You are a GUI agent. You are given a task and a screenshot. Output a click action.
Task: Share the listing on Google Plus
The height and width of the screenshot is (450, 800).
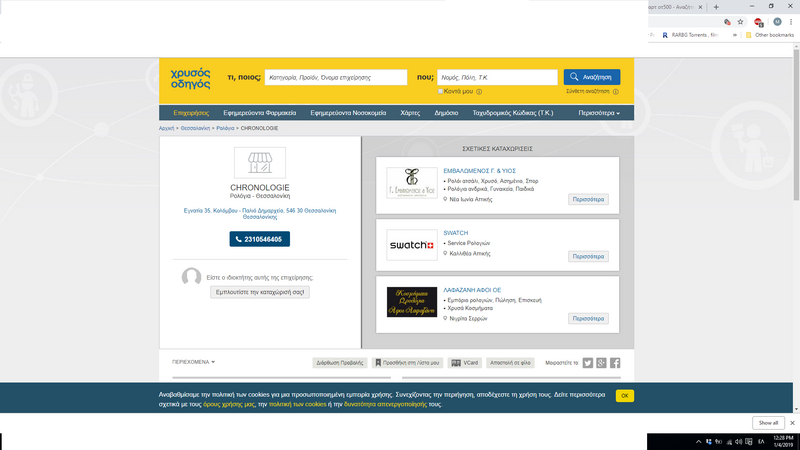(602, 363)
